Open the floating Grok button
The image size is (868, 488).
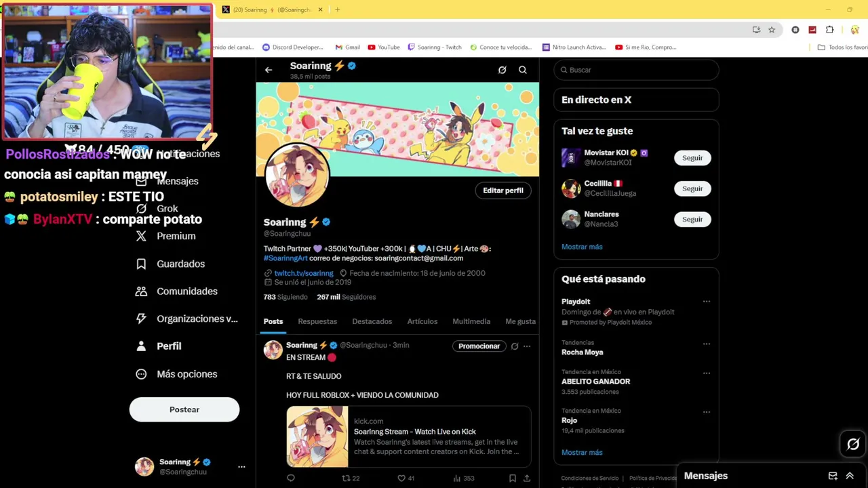click(853, 444)
